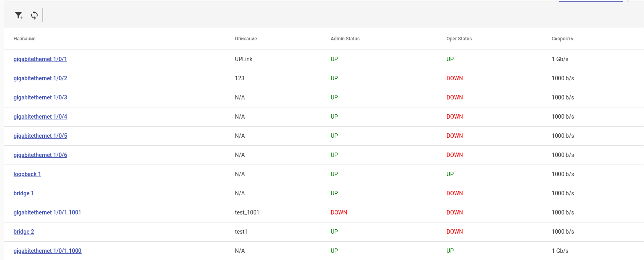Sort by the Скорость column header
This screenshot has width=644, height=260.
(x=562, y=39)
